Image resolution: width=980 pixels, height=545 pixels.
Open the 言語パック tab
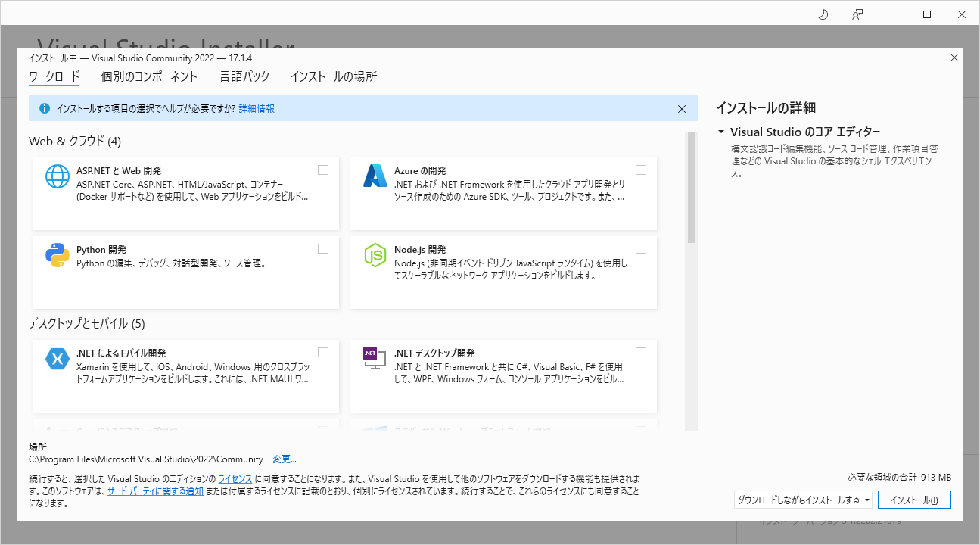coord(244,76)
